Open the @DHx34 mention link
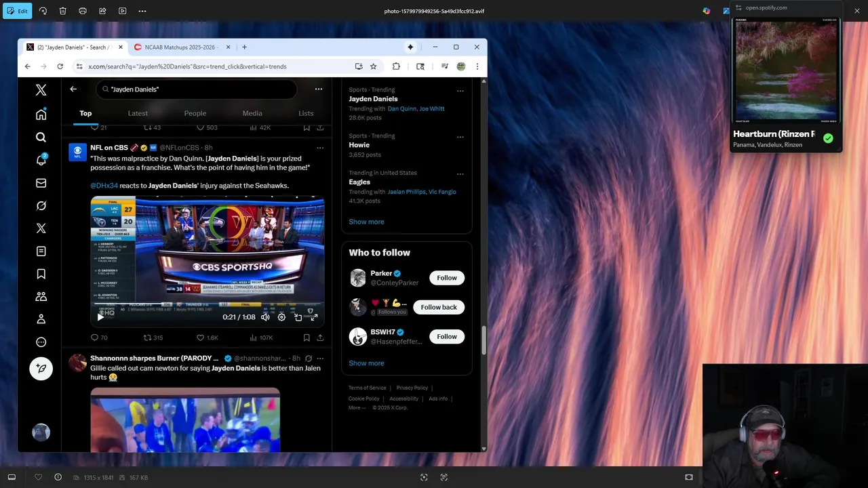 (104, 186)
